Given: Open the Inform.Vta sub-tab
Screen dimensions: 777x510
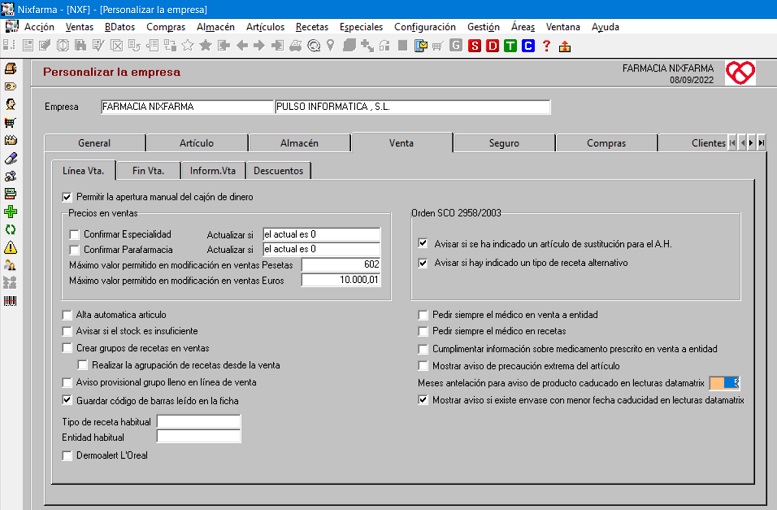Looking at the screenshot, I should (x=213, y=170).
